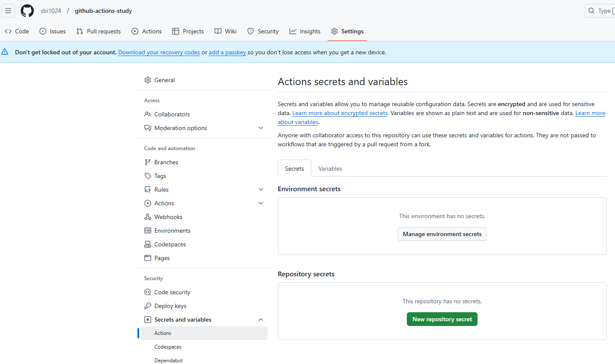Click the Rules icon in sidebar

148,189
